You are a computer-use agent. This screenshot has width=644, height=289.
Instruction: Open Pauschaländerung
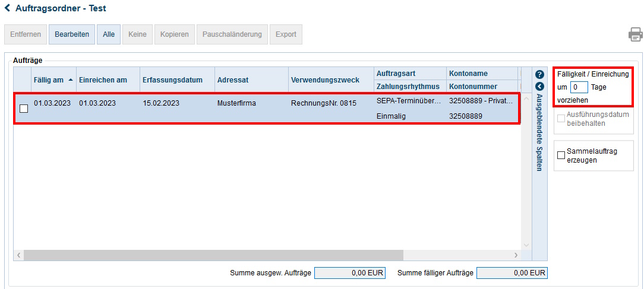(x=232, y=34)
